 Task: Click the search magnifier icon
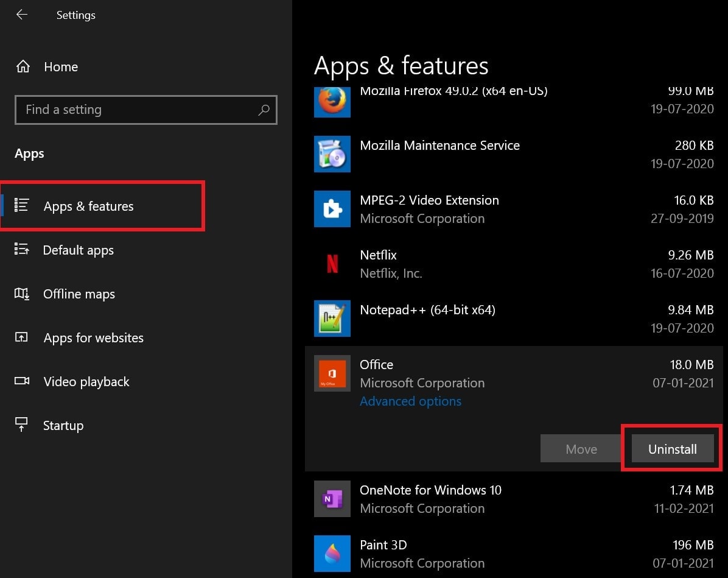pyautogui.click(x=264, y=110)
